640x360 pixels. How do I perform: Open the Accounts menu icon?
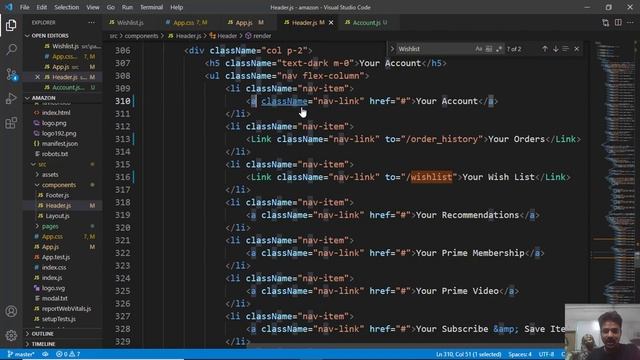click(11, 311)
